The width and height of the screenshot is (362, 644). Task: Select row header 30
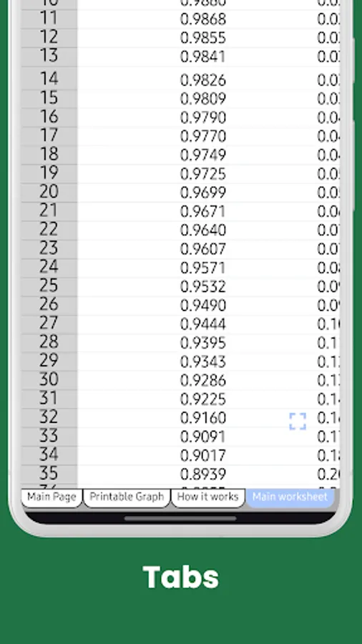[49, 381]
